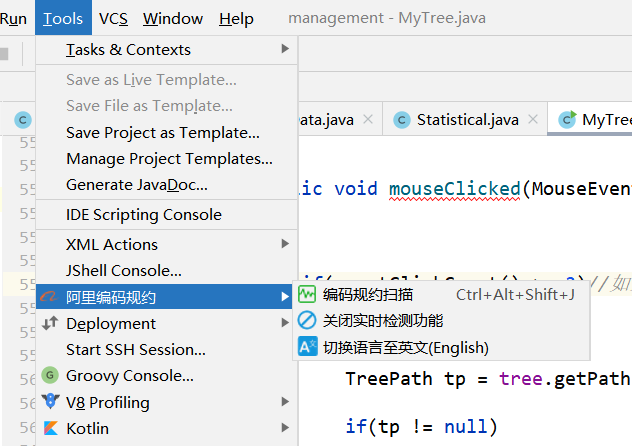Close the Statistical.java tab
Screen dimensions: 632x446
[533, 119]
